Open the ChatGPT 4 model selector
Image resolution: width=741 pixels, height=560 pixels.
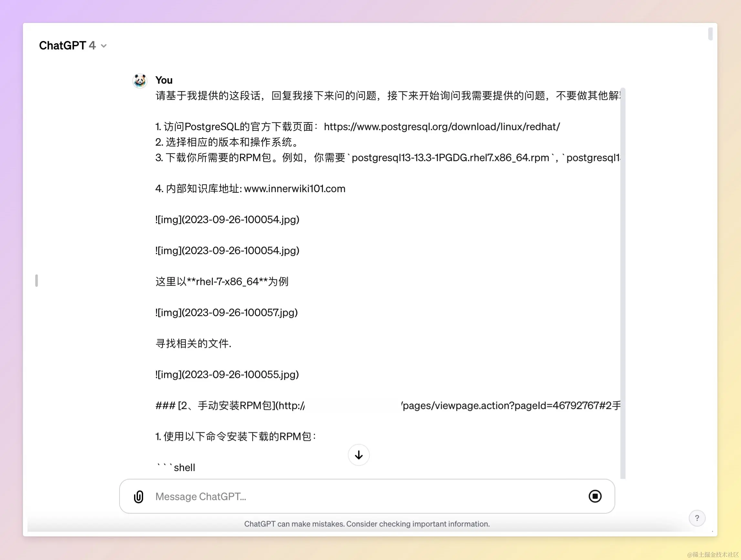(x=67, y=46)
